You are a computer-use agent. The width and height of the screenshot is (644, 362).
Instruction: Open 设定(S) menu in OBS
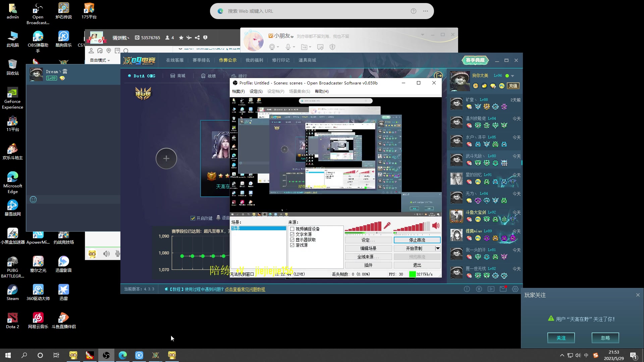(256, 91)
